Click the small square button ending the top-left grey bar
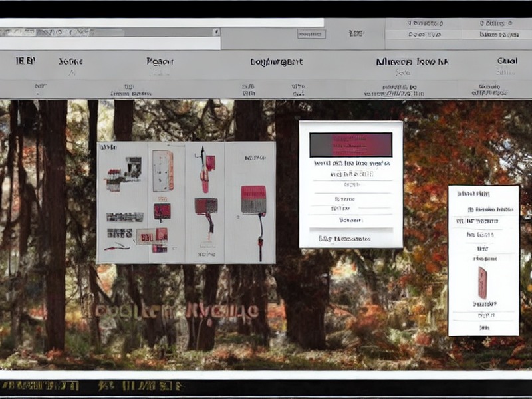 (x=217, y=32)
